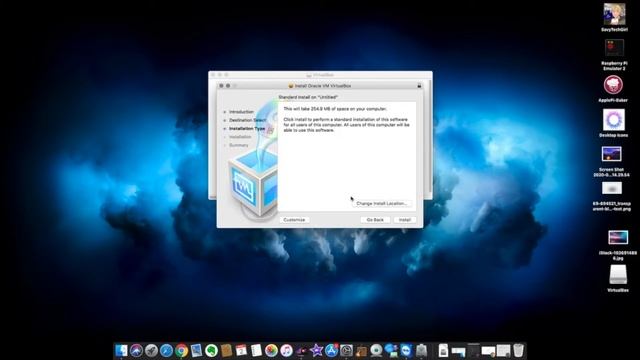
Task: Open Mail stamp icon in dock
Action: [196, 350]
